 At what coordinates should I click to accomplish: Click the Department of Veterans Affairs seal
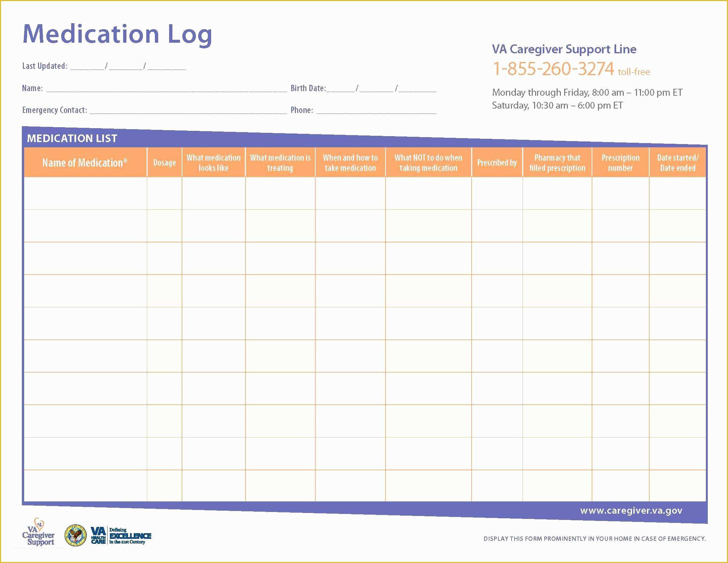click(x=75, y=535)
